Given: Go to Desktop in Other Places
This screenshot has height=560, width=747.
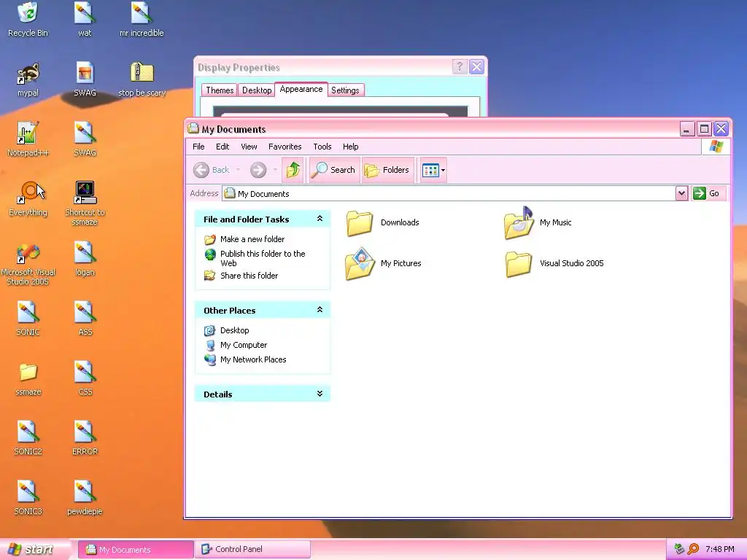Looking at the screenshot, I should (x=234, y=330).
